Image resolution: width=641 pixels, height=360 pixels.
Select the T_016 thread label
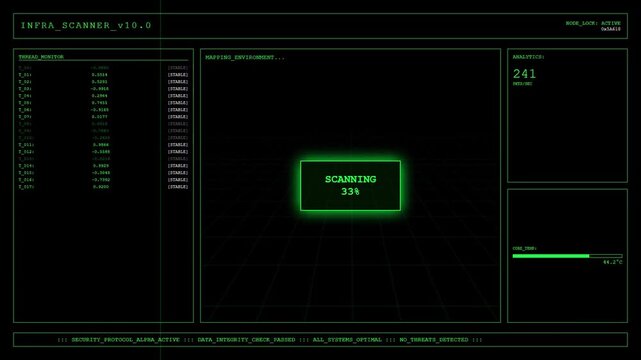(x=26, y=179)
